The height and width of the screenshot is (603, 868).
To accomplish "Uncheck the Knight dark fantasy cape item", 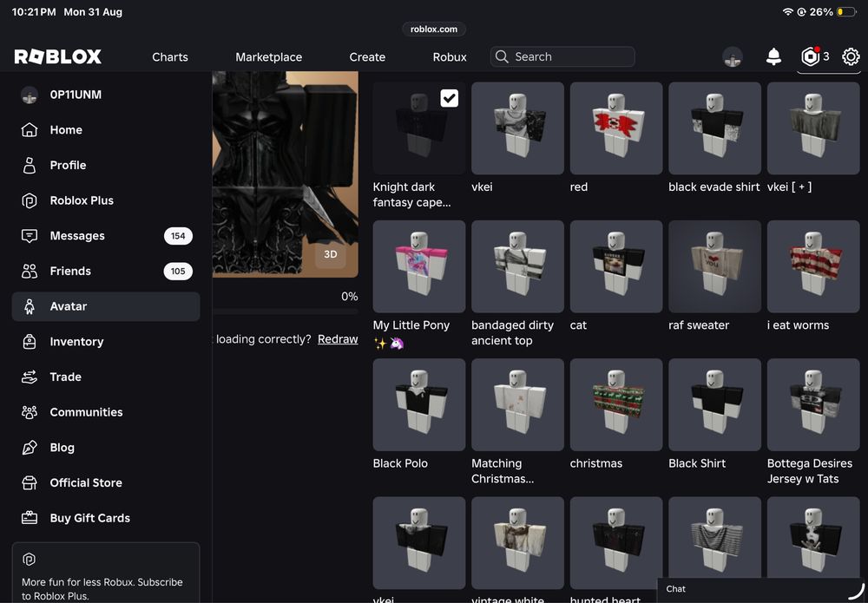I will coord(450,98).
